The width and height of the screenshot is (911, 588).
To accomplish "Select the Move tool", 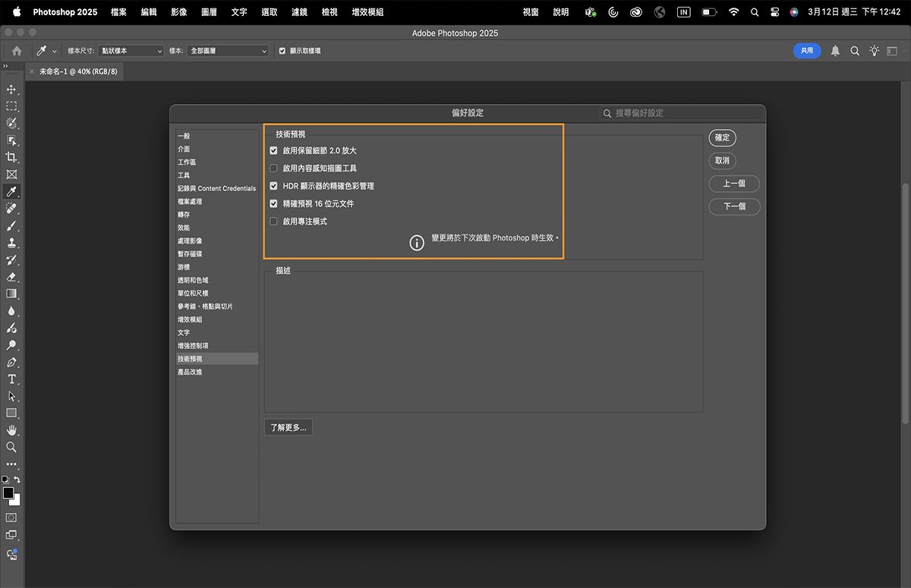I will click(x=11, y=89).
